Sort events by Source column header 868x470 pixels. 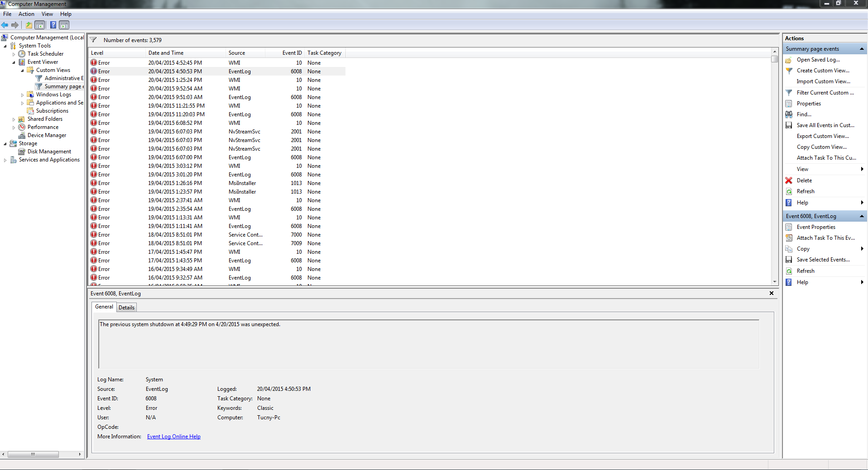245,53
